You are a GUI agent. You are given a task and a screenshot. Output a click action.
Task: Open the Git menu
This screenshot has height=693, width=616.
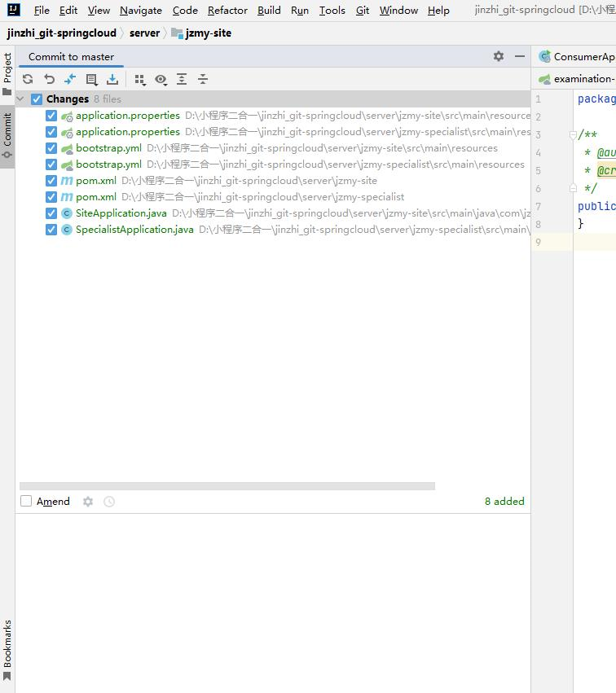tap(363, 10)
